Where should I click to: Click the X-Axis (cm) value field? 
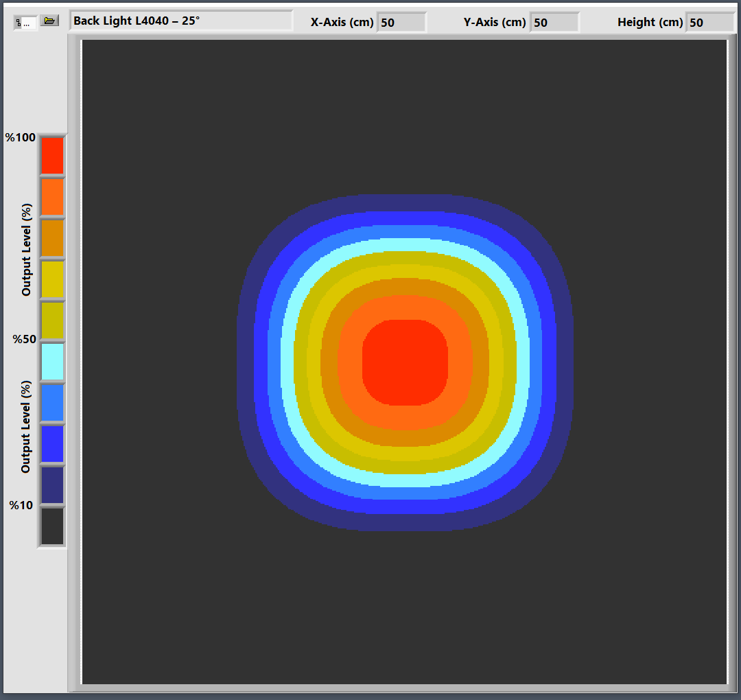click(x=401, y=22)
